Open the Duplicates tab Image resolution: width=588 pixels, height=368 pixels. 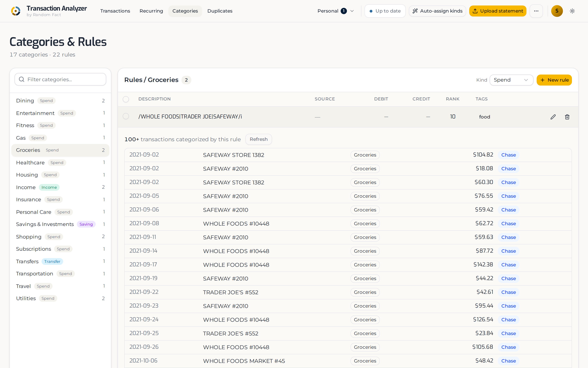(220, 11)
